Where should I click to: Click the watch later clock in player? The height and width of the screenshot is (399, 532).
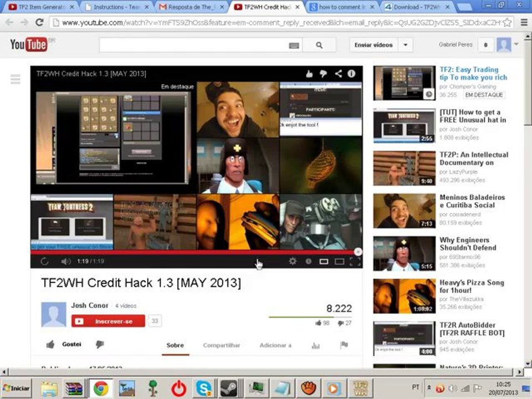[309, 261]
